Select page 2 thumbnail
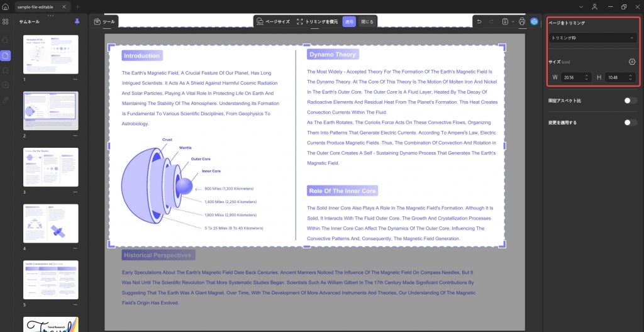Image resolution: width=644 pixels, height=332 pixels. [x=50, y=111]
